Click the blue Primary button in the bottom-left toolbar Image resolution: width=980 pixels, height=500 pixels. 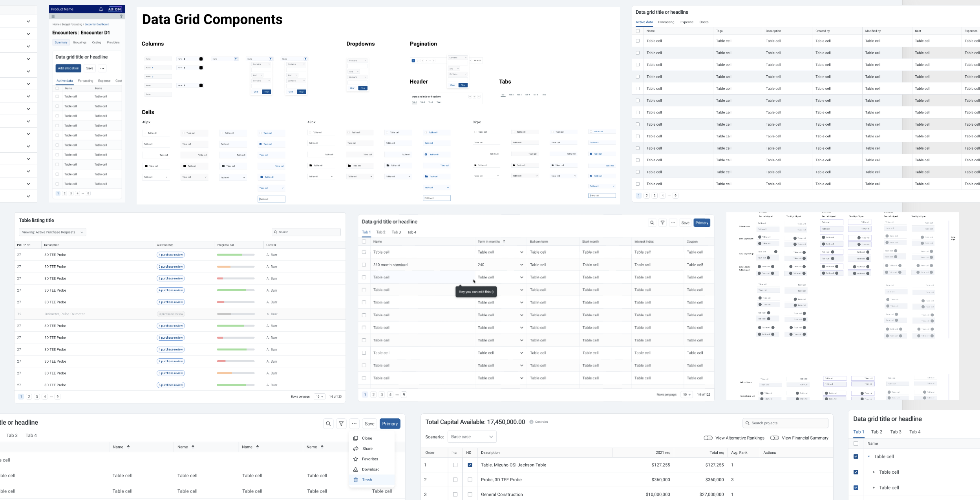coord(390,424)
